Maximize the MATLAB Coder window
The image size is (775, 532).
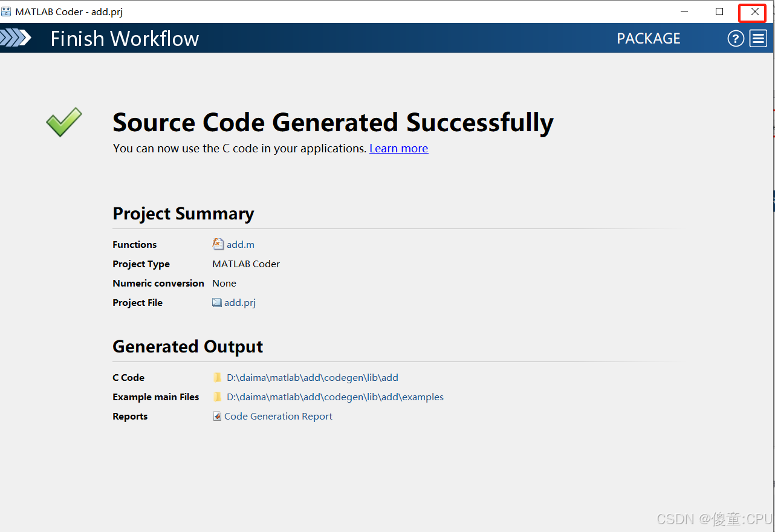(x=719, y=11)
